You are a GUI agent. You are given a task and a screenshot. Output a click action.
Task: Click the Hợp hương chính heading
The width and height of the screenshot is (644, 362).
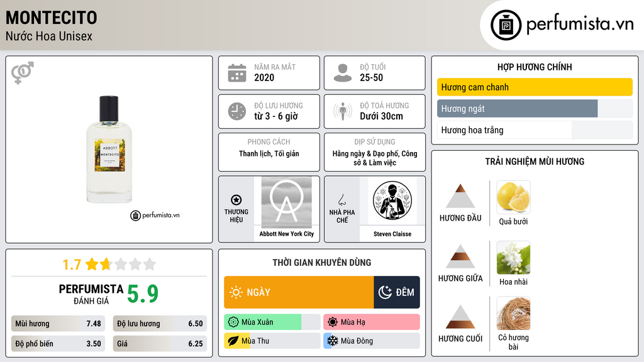tap(535, 67)
